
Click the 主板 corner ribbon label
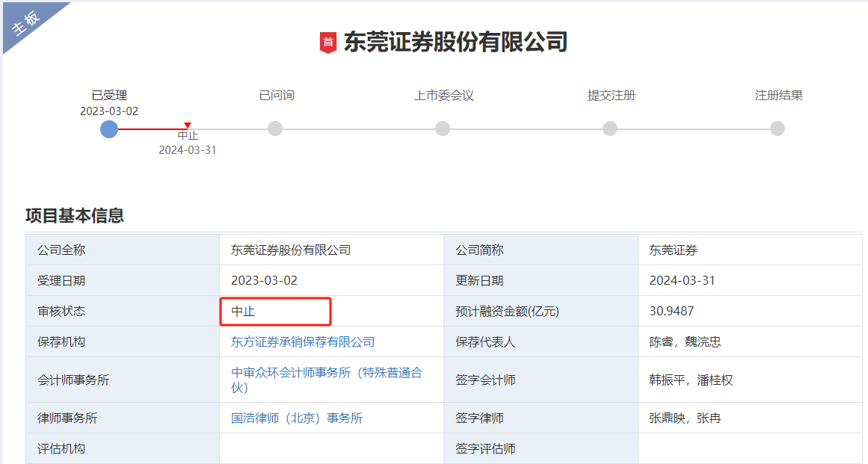click(x=26, y=22)
